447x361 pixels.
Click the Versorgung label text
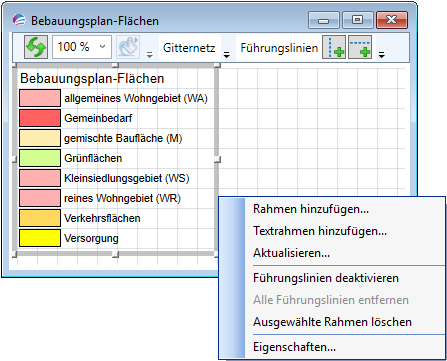pyautogui.click(x=91, y=238)
